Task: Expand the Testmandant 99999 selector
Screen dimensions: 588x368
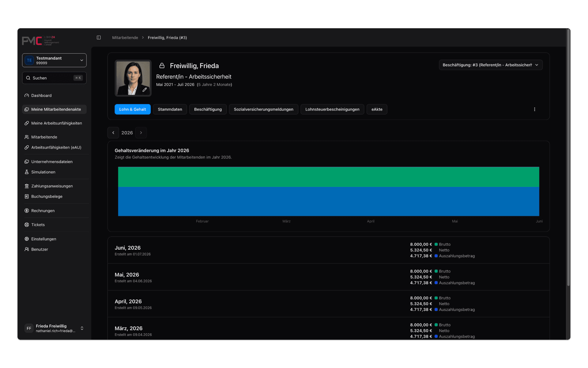Action: 54,60
